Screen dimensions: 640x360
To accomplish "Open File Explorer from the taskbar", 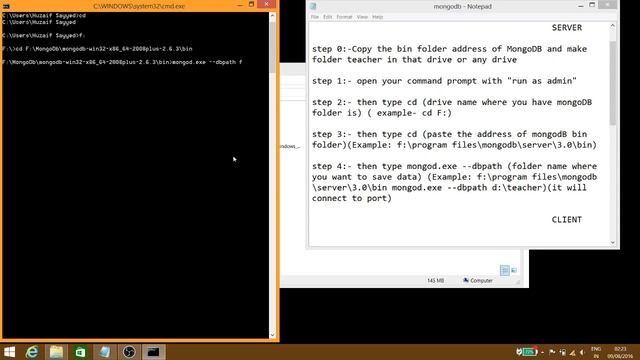I will [x=56, y=352].
